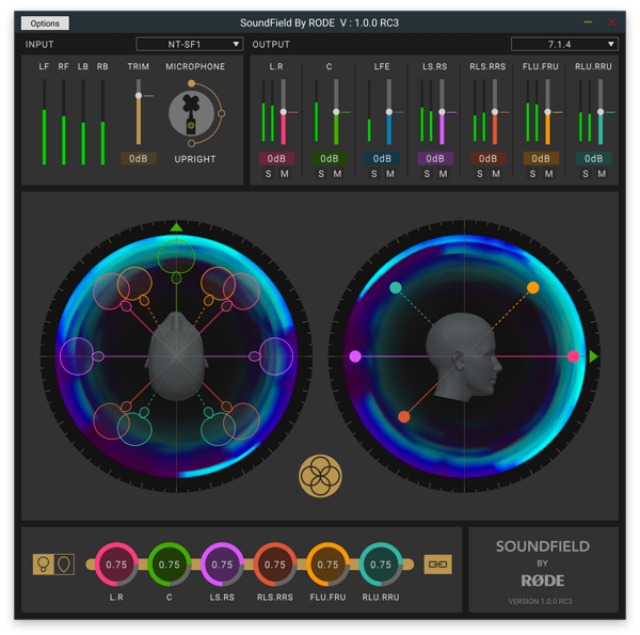Mute the LFE output channel

390,174
